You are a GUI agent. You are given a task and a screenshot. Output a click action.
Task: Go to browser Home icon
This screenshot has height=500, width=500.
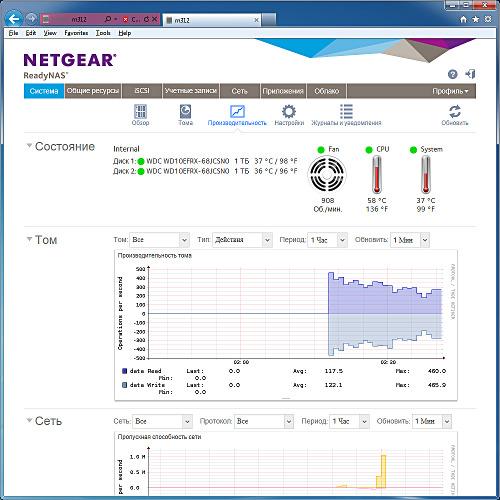pos(463,19)
